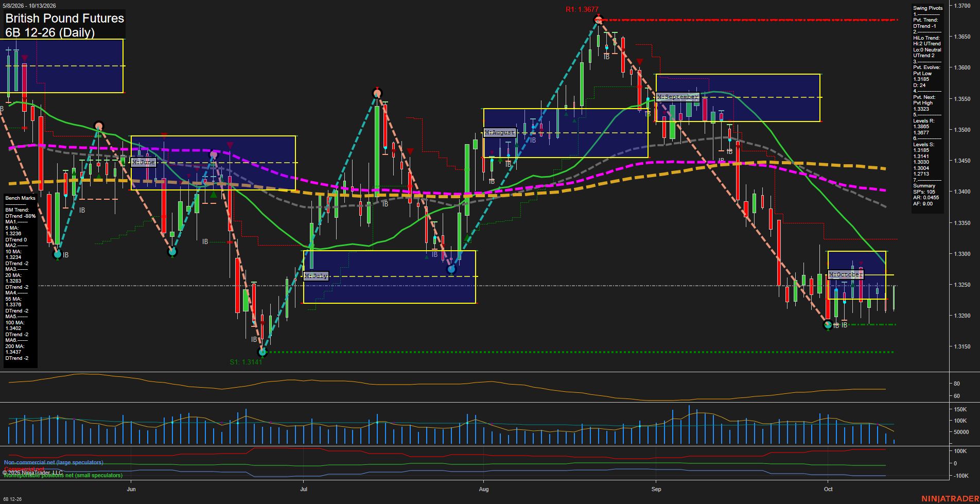Click the "Jul" label on the time axis
Screen dimensions: 980x504
[x=304, y=489]
